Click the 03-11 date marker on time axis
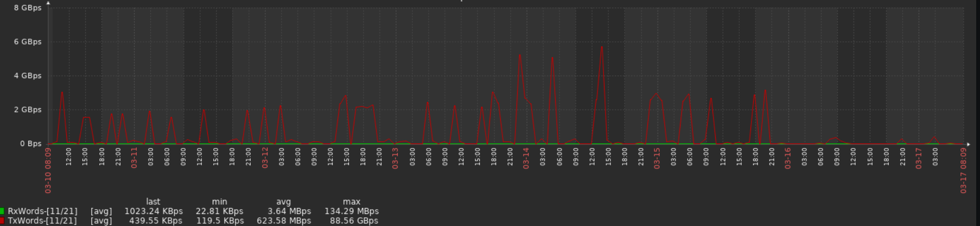This screenshot has height=226, width=980. [134, 158]
